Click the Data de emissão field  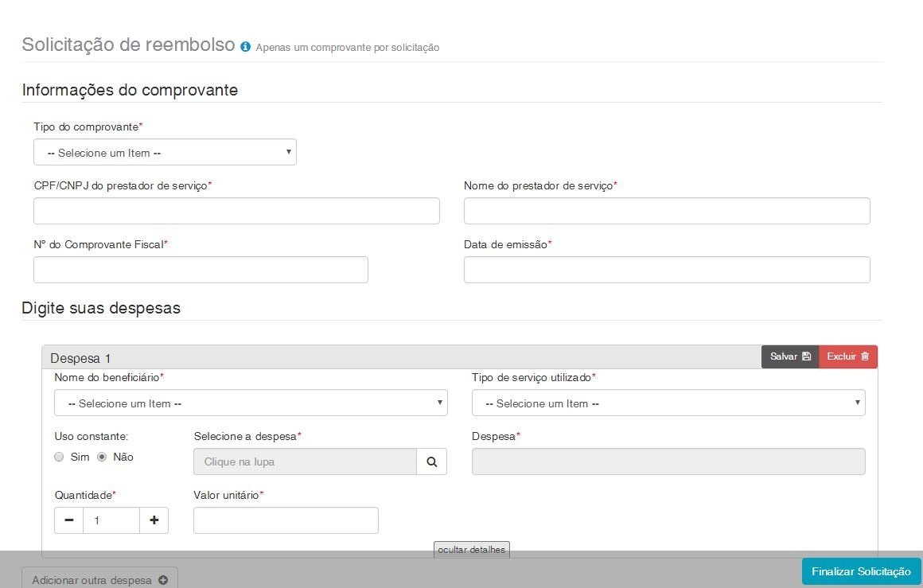[667, 270]
